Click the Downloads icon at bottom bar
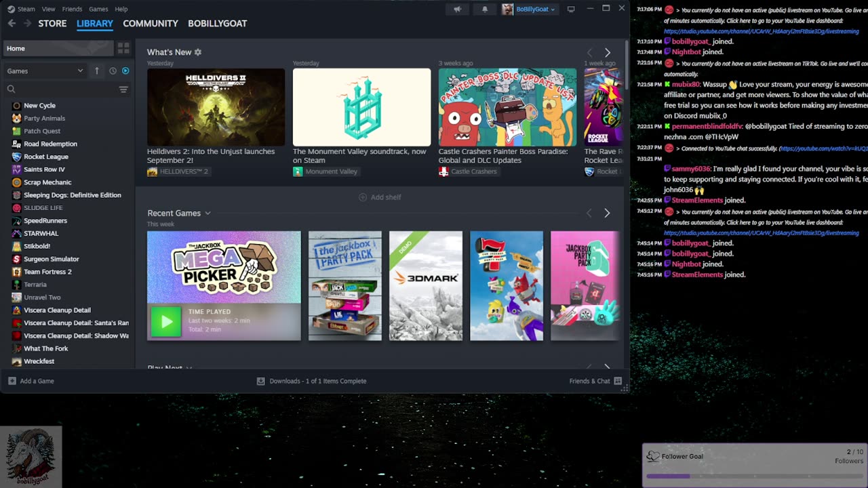This screenshot has width=868, height=488. click(260, 381)
